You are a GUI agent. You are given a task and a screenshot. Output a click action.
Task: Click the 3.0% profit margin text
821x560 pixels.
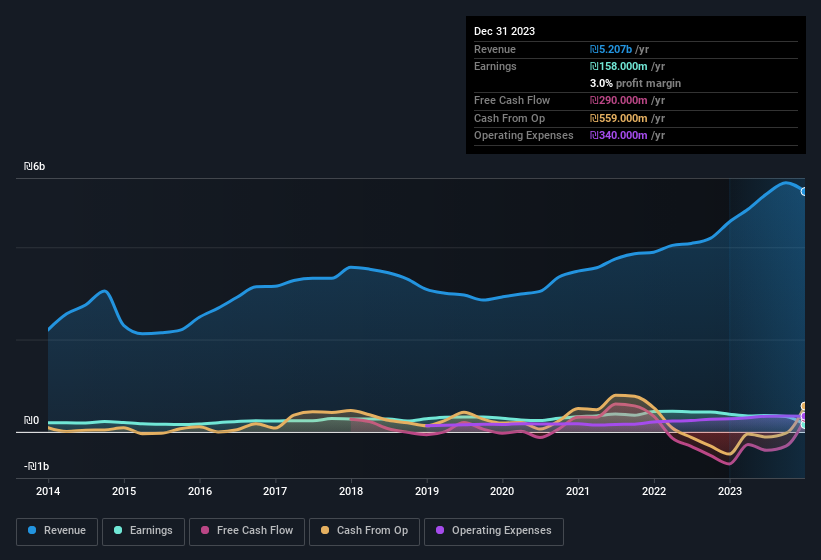coord(635,83)
